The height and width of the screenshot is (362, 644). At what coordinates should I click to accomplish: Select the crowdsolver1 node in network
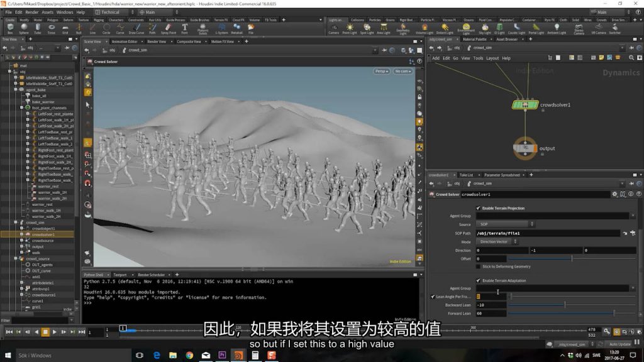click(525, 105)
